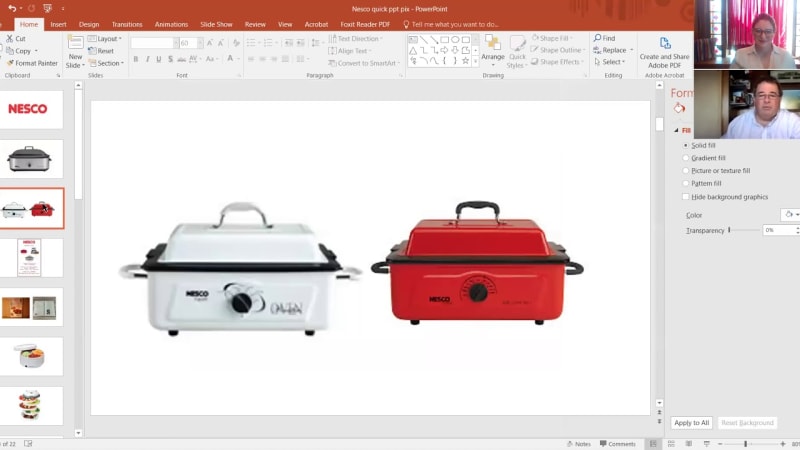This screenshot has width=800, height=450.
Task: Open the Shape Effects dropdown
Action: click(x=557, y=62)
